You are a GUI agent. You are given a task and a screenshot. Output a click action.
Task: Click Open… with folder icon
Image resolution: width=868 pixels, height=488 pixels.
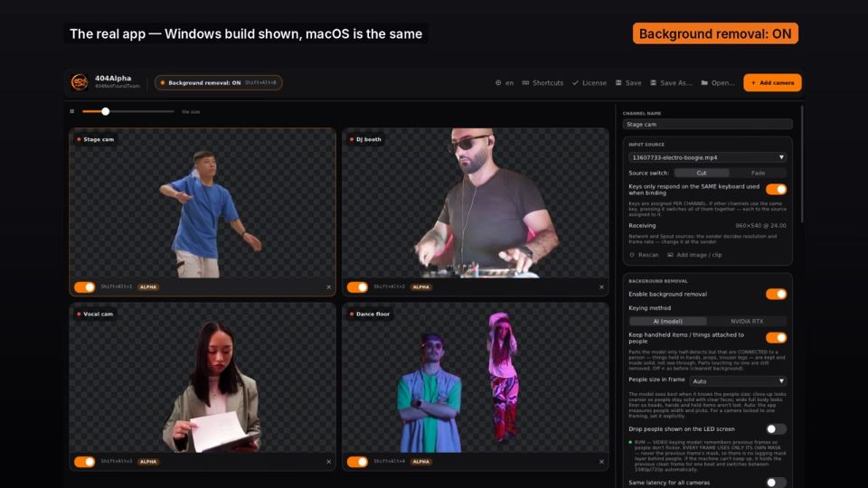[x=717, y=83]
